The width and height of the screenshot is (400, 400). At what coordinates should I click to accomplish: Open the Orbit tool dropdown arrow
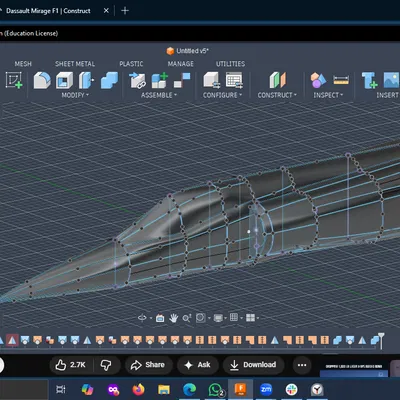point(151,318)
